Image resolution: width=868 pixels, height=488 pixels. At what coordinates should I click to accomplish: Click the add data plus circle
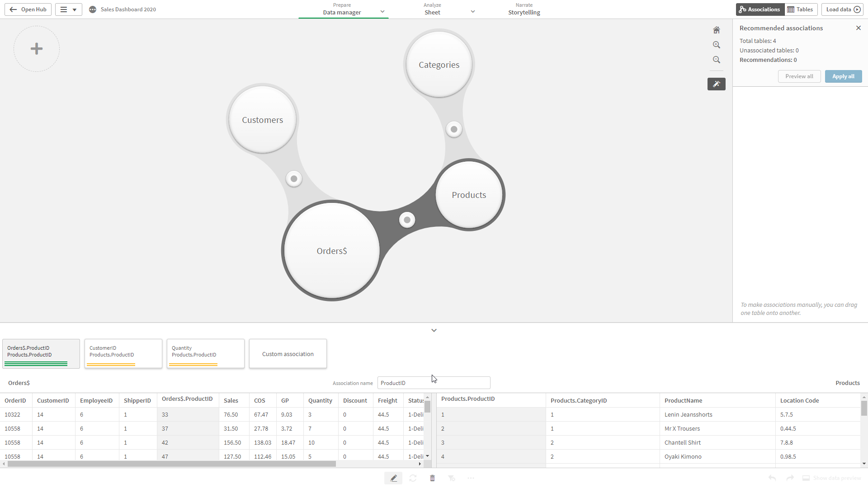click(37, 49)
